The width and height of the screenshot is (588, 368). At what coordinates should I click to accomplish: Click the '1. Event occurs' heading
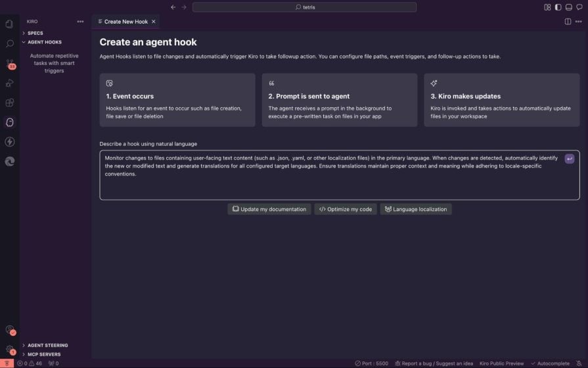click(x=129, y=96)
